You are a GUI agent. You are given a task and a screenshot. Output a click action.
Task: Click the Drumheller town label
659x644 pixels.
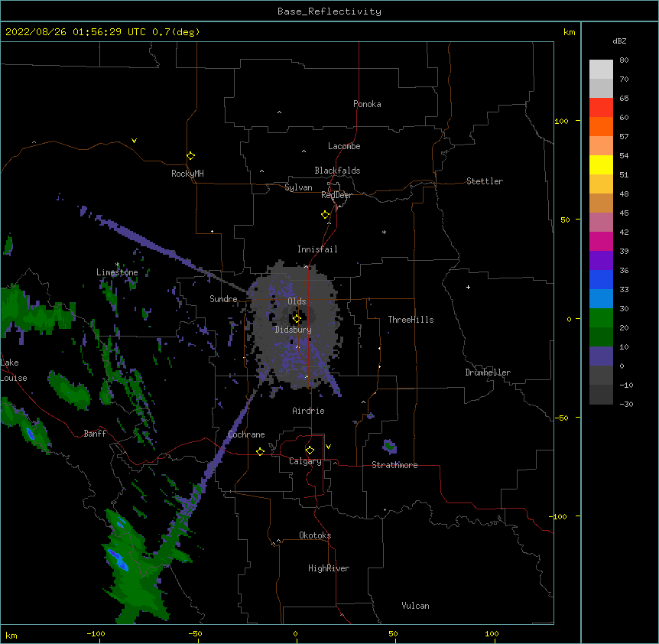pos(488,372)
